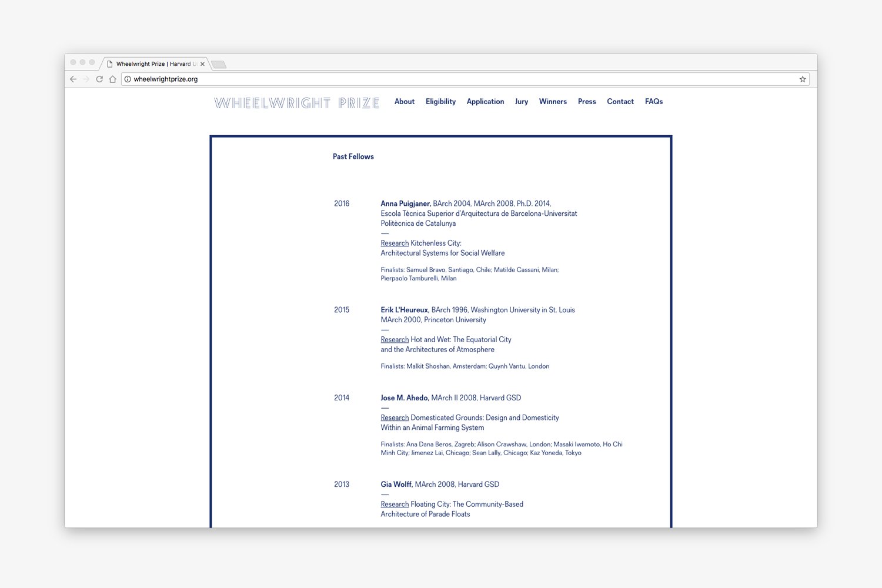This screenshot has width=882, height=588.
Task: Click finalists line with Malkit Shoshan
Action: [465, 366]
